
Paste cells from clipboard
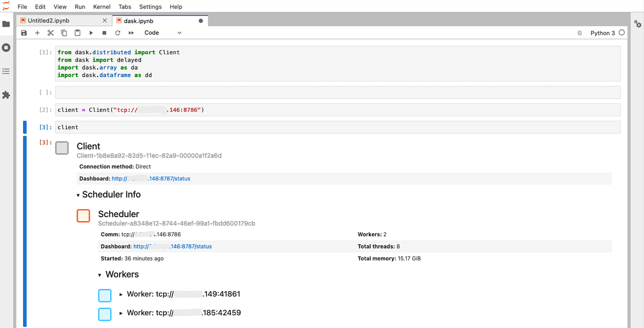click(x=77, y=33)
